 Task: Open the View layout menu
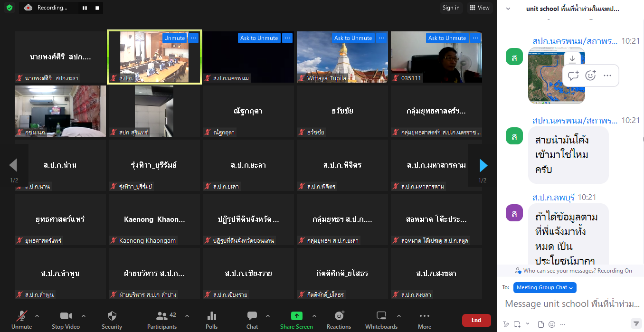click(x=479, y=8)
